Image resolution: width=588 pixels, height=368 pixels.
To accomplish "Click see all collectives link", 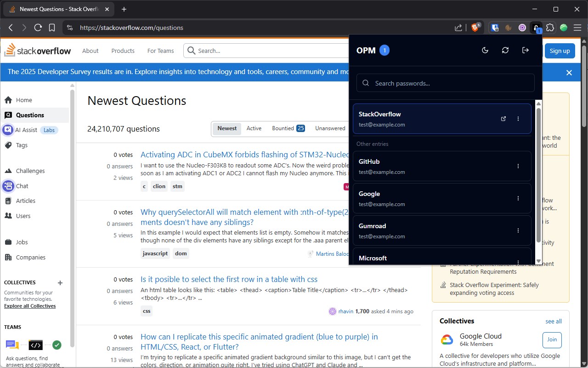I will [554, 321].
